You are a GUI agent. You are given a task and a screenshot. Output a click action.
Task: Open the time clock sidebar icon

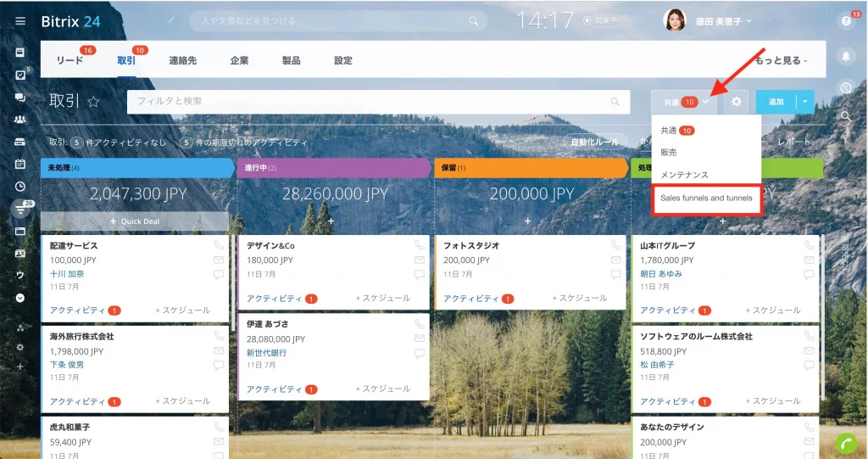[20, 187]
